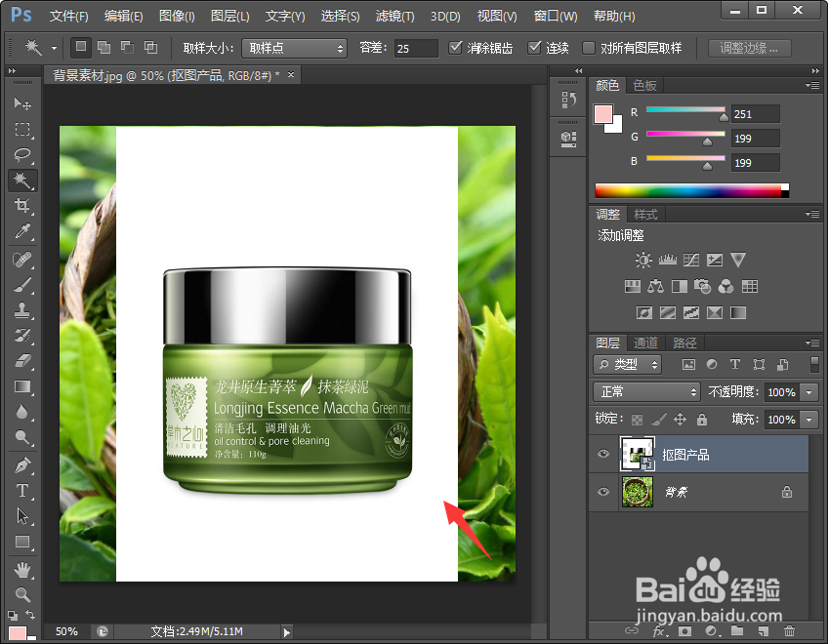Image resolution: width=828 pixels, height=644 pixels.
Task: Open layer blend mode 正常 dropdown
Action: (x=646, y=392)
